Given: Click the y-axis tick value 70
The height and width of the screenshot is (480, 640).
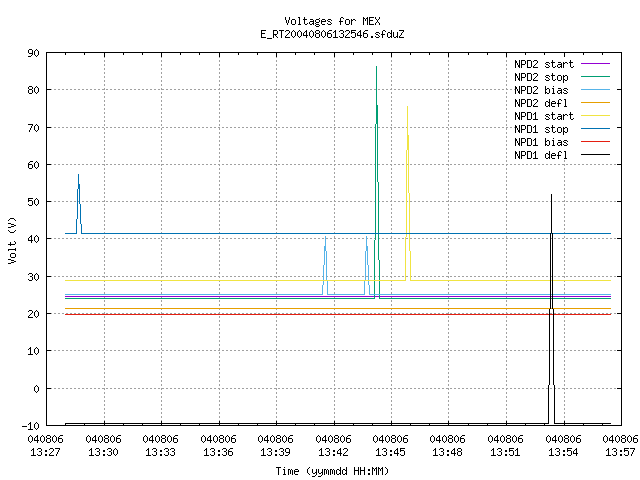Looking at the screenshot, I should click(34, 128).
